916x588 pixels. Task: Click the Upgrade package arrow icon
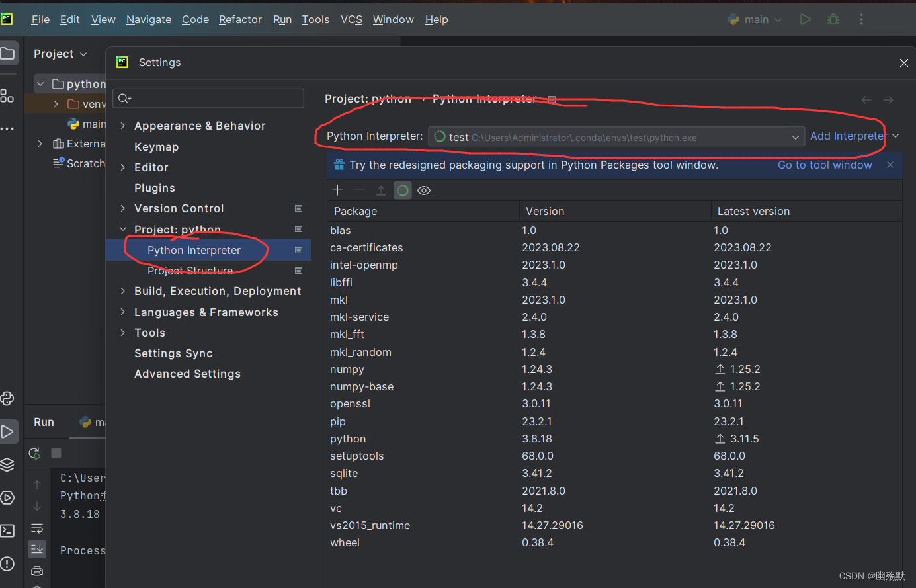381,190
